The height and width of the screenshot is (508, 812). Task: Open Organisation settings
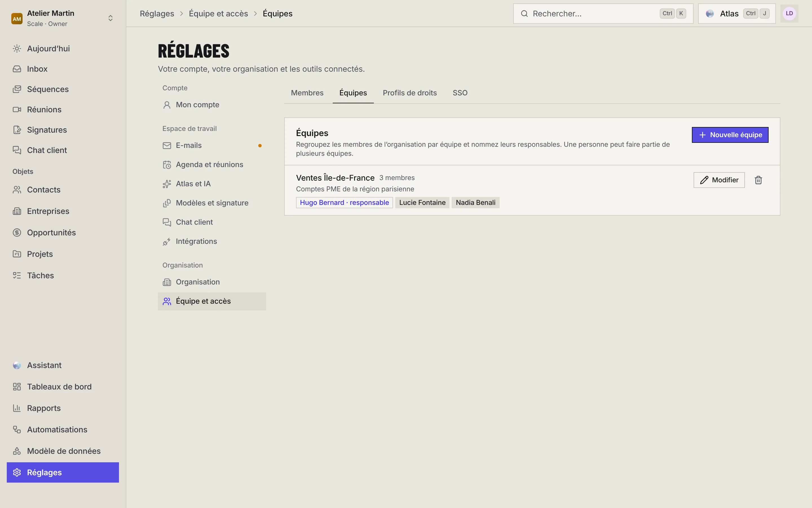[212, 282]
